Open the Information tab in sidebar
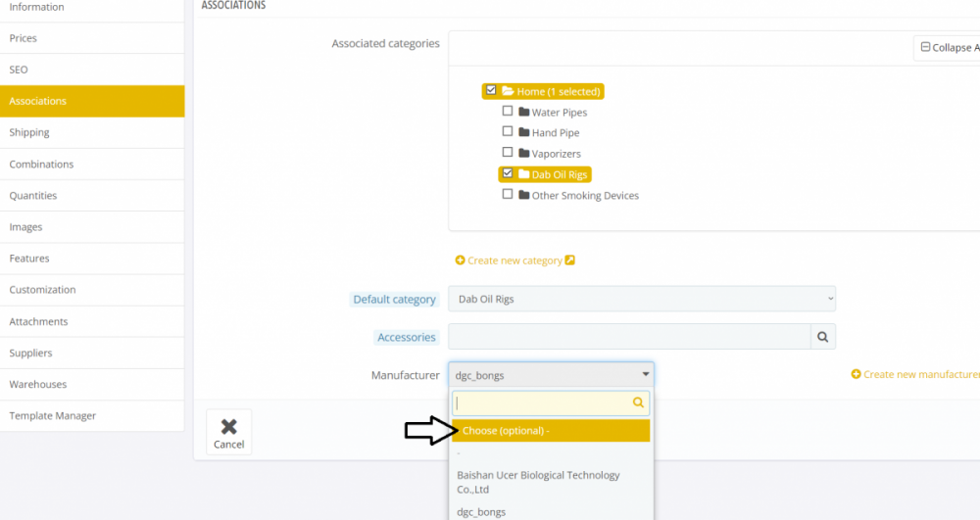 tap(92, 9)
